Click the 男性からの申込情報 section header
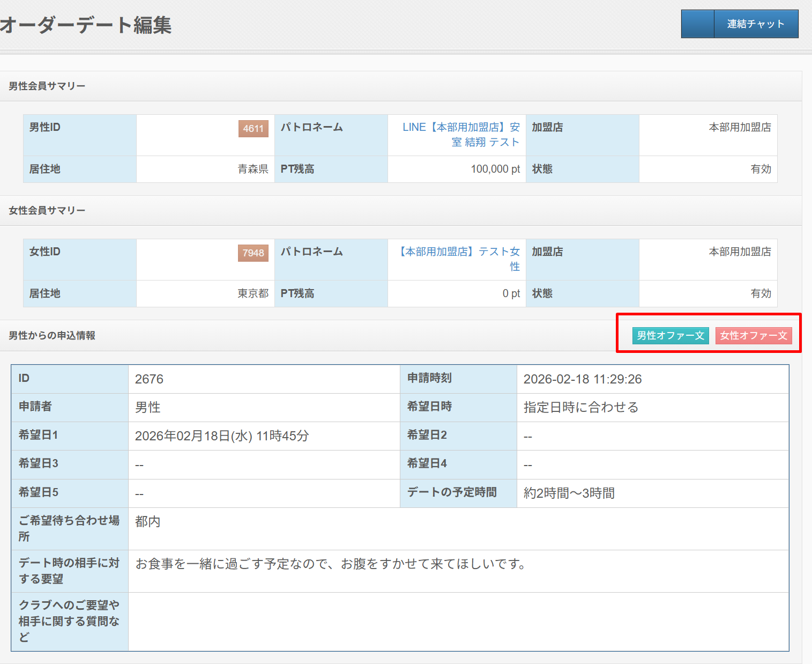 [52, 336]
